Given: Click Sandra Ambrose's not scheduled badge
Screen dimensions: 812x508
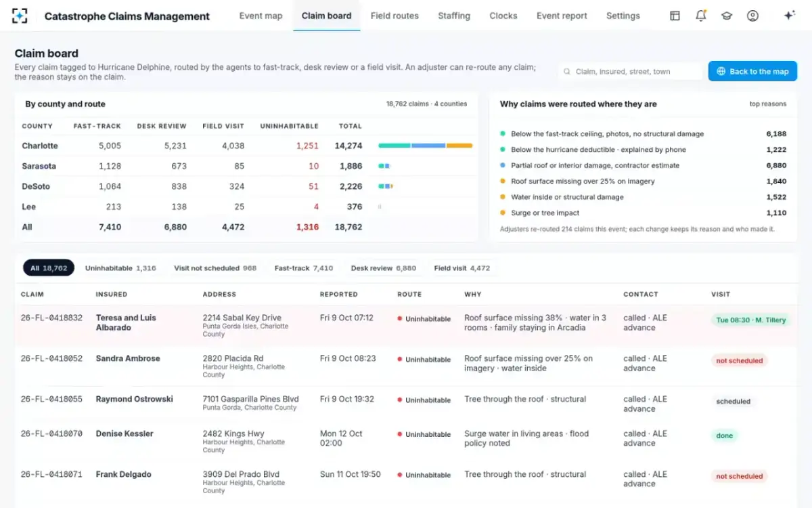Looking at the screenshot, I should (739, 360).
